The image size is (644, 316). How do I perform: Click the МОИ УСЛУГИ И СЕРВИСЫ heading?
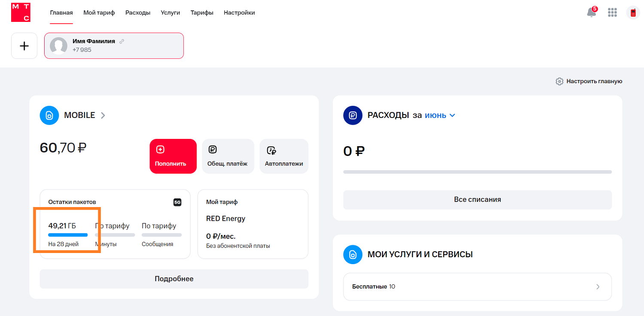coord(420,255)
